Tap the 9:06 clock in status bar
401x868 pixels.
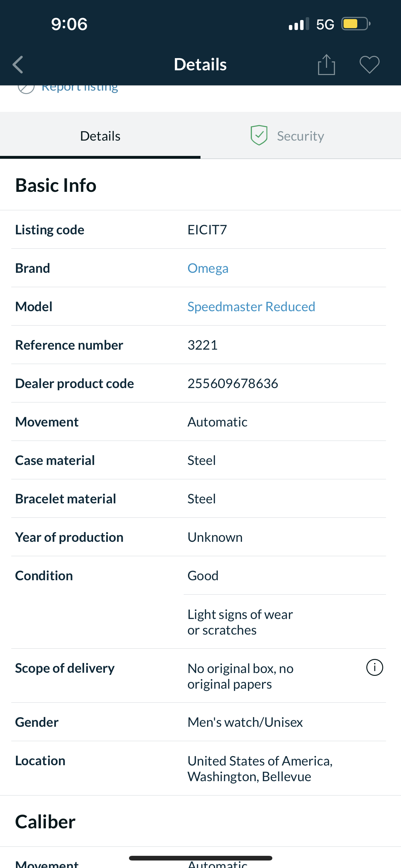pos(69,24)
